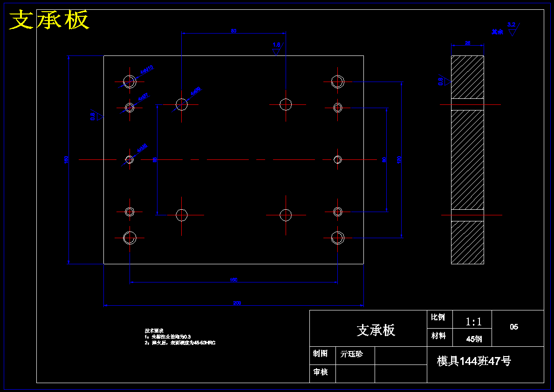Viewport: 554px width, 392px height.
Task: Select the 150 overall height dimension
Action: pyautogui.click(x=66, y=160)
